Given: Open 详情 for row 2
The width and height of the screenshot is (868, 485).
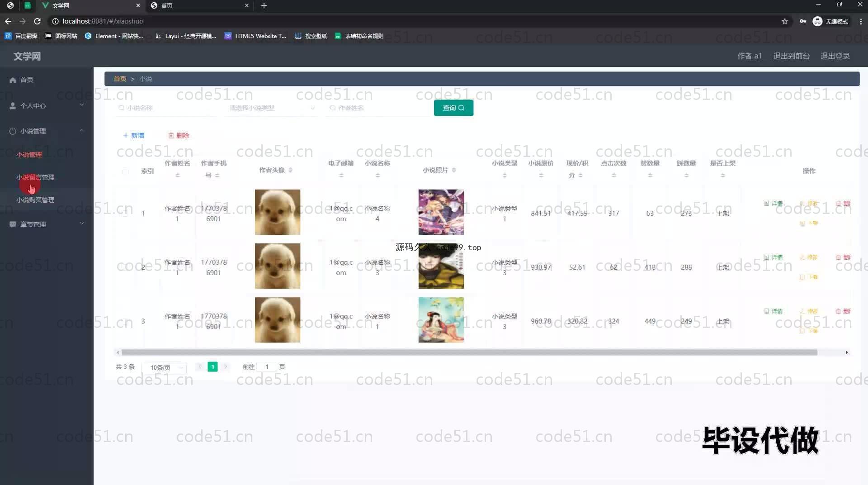Looking at the screenshot, I should pos(773,257).
